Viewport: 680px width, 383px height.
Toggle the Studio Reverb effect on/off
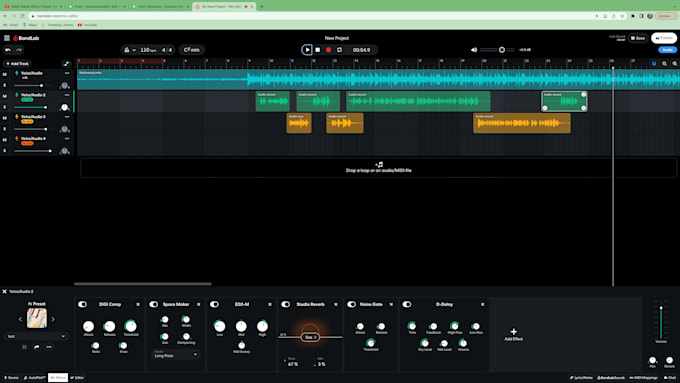pyautogui.click(x=285, y=304)
